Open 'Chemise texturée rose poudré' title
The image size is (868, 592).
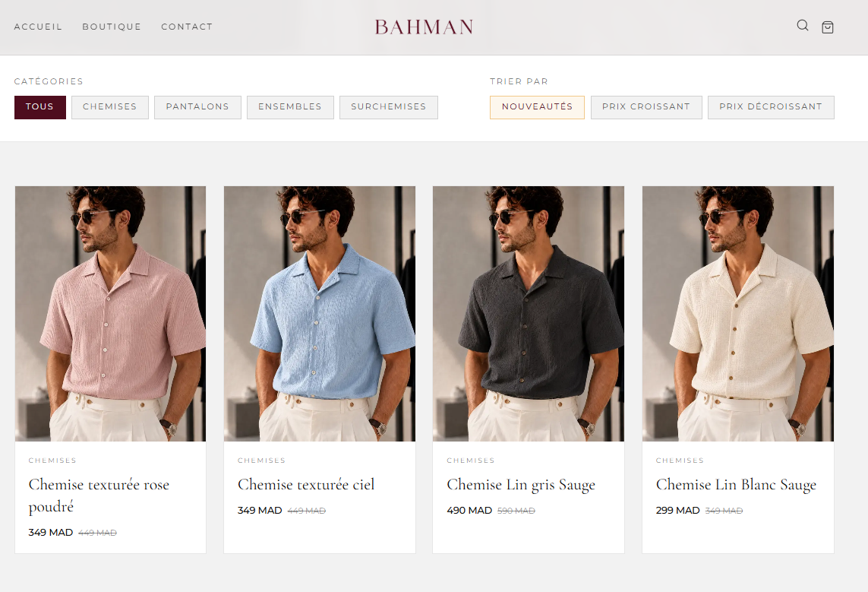pyautogui.click(x=99, y=495)
